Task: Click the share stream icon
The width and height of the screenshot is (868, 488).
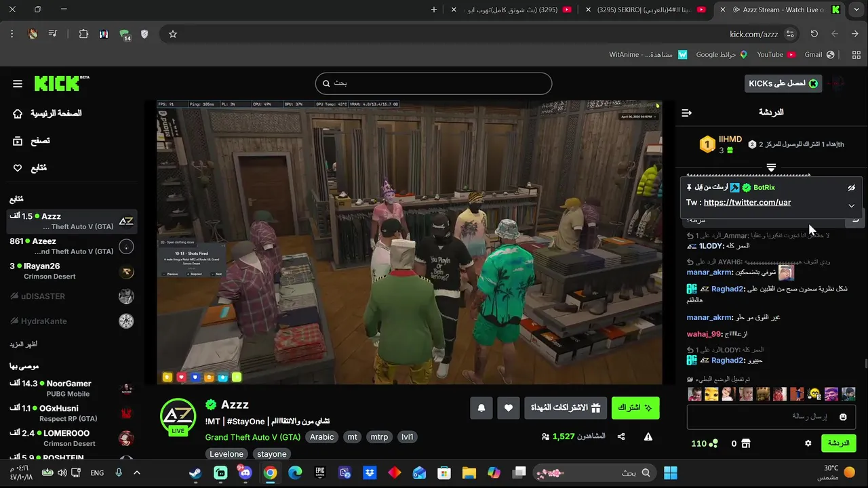Action: tap(621, 437)
